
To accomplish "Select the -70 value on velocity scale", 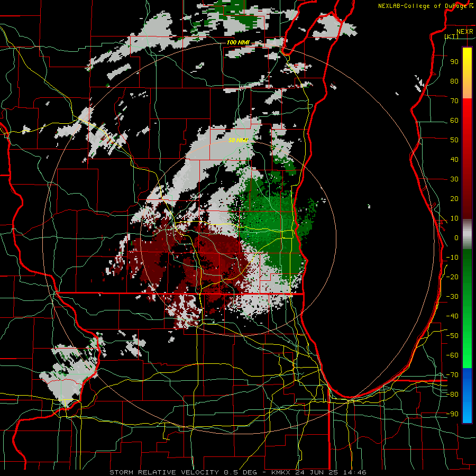I will click(x=452, y=375).
